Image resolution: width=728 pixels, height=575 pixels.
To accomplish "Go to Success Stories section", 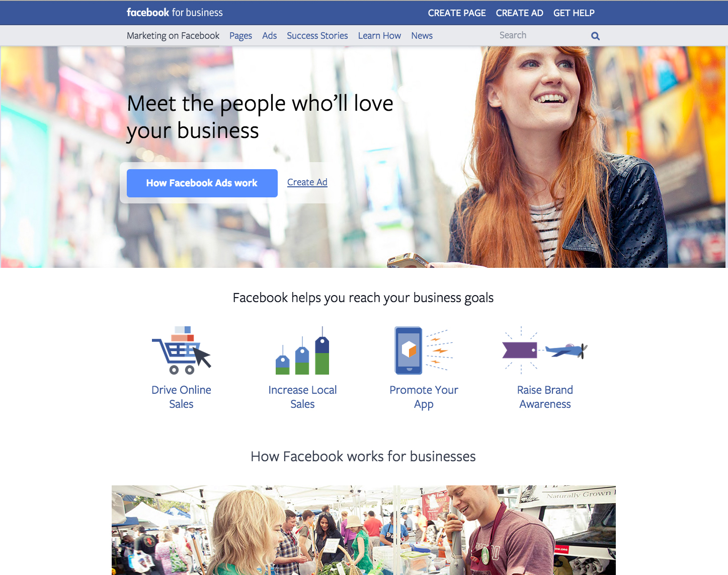I will point(317,36).
